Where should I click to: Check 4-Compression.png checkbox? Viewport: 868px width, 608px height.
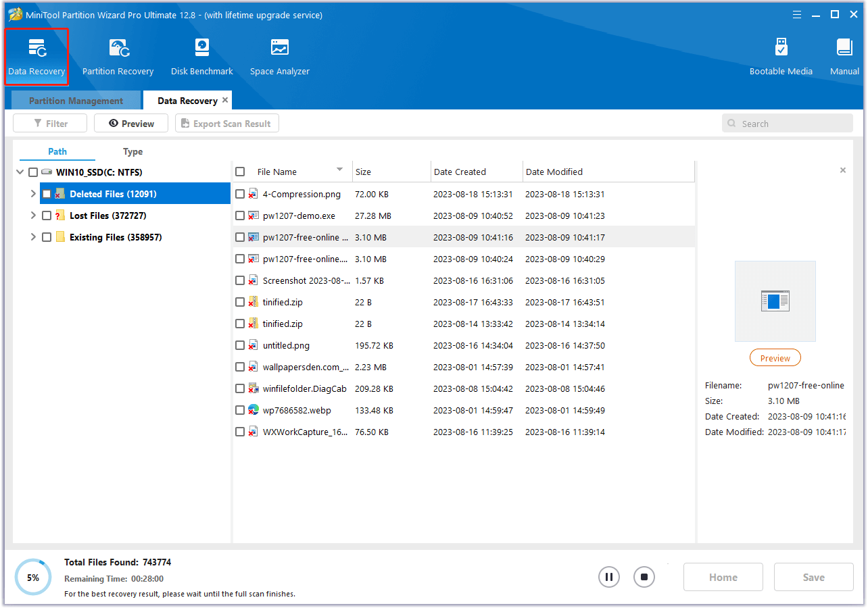point(240,194)
